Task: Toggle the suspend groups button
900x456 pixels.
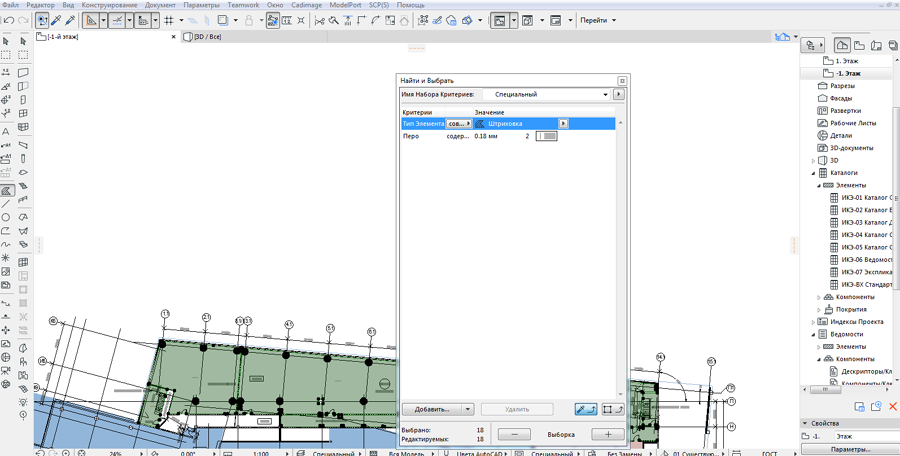Action: [x=273, y=21]
